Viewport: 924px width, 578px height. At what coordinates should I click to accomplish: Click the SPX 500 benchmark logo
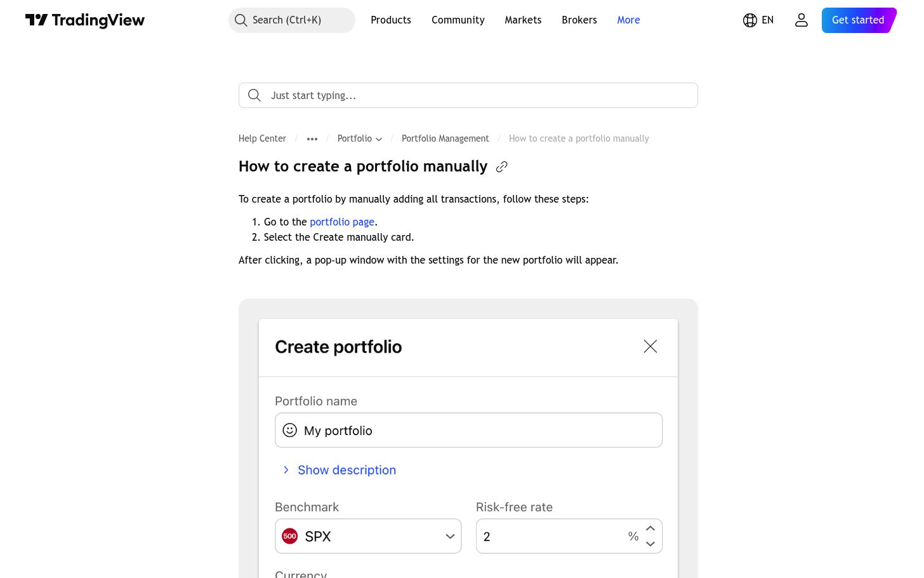pyautogui.click(x=290, y=536)
